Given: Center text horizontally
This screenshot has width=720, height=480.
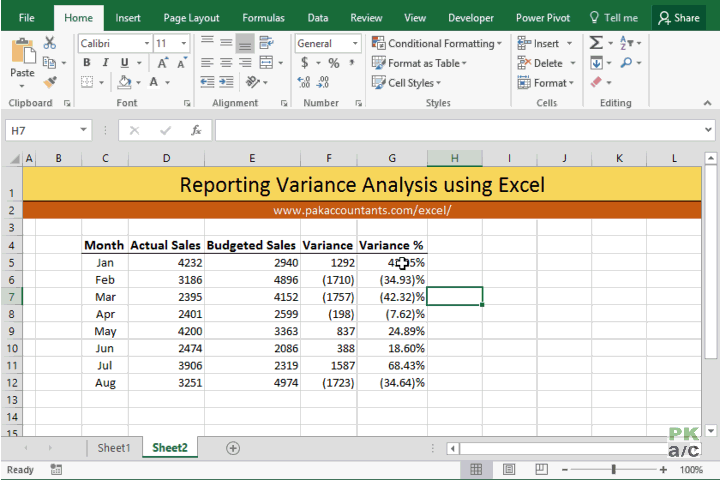Looking at the screenshot, I should (226, 62).
